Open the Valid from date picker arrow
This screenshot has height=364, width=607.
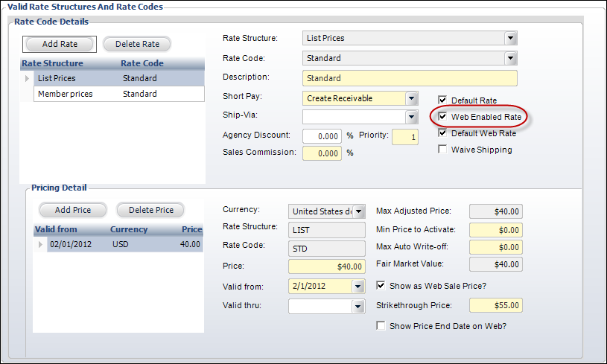pyautogui.click(x=357, y=287)
